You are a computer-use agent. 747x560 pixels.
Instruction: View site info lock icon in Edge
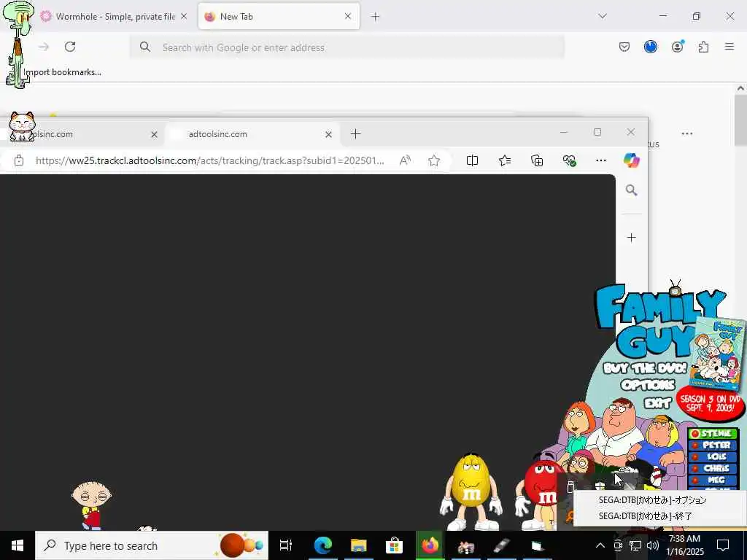click(18, 160)
